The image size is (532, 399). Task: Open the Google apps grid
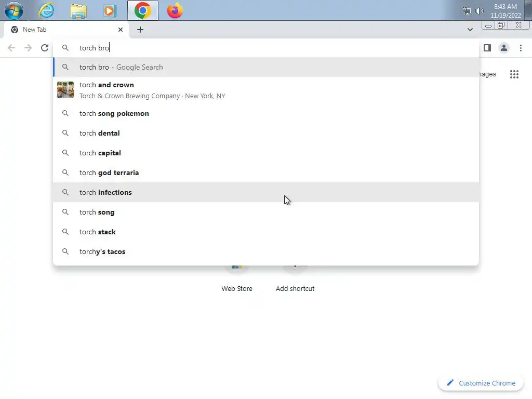(514, 74)
